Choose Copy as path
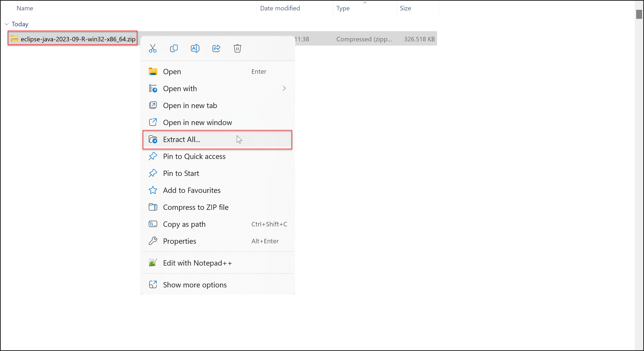 coord(184,224)
